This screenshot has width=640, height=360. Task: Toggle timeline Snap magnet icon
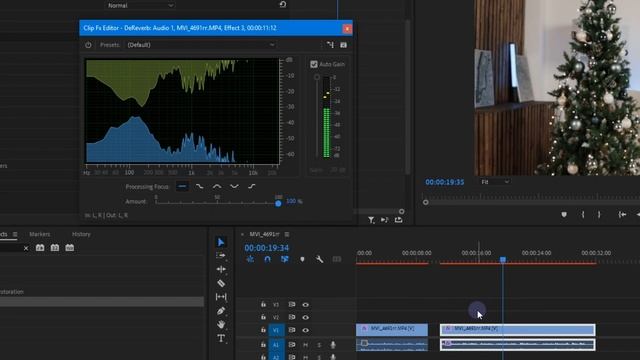point(267,259)
